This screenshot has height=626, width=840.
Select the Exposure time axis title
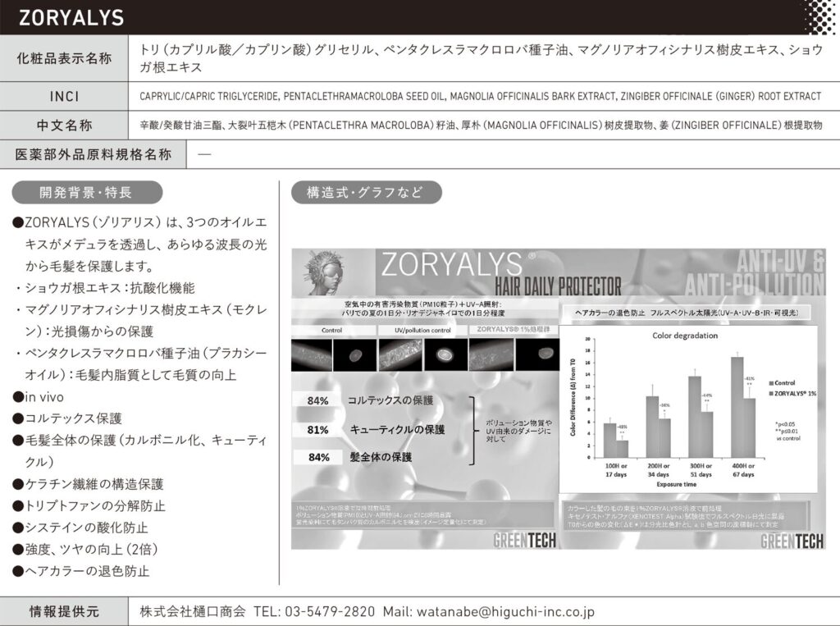tap(677, 485)
